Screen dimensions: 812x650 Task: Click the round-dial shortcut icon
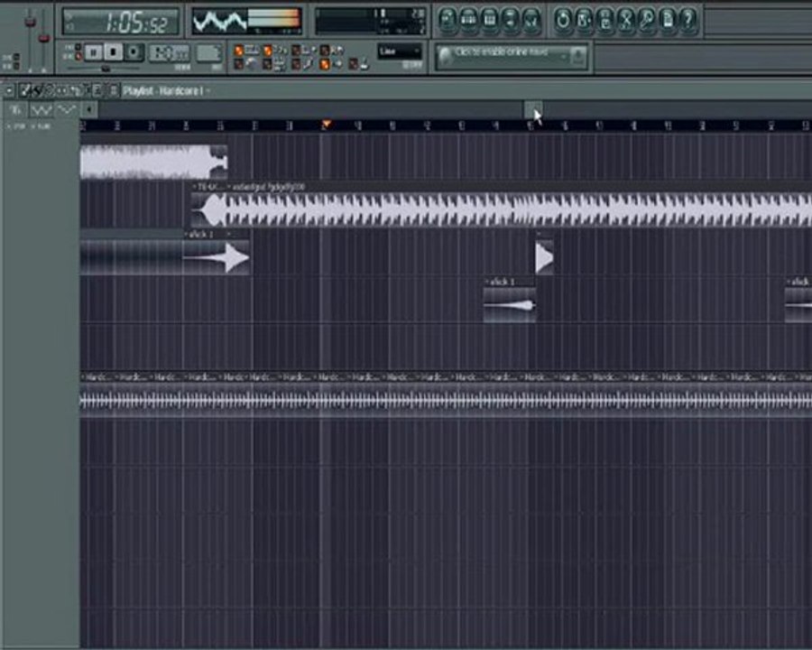coord(562,20)
